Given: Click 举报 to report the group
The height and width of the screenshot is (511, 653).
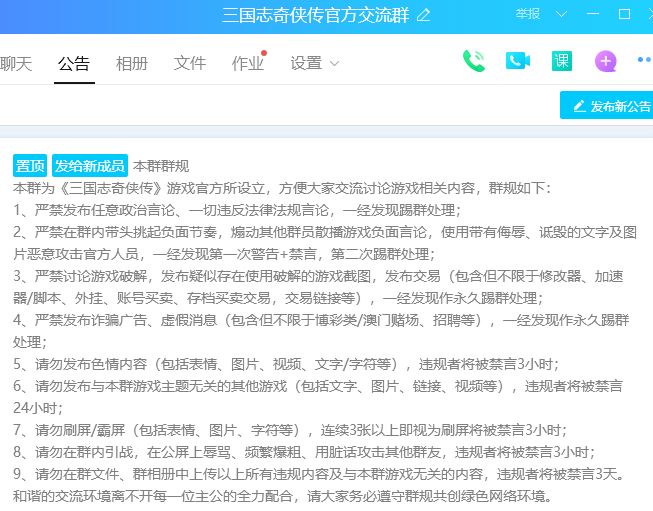Looking at the screenshot, I should (x=528, y=14).
